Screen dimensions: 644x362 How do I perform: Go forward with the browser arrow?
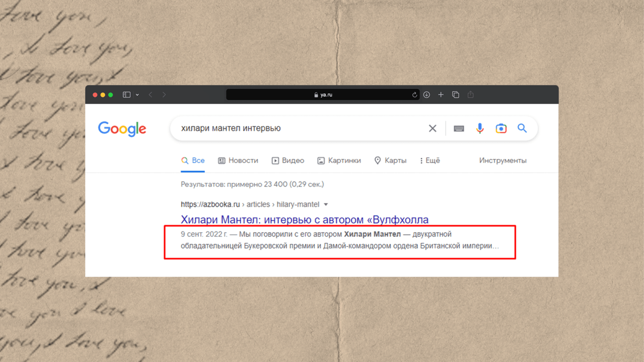click(x=164, y=95)
